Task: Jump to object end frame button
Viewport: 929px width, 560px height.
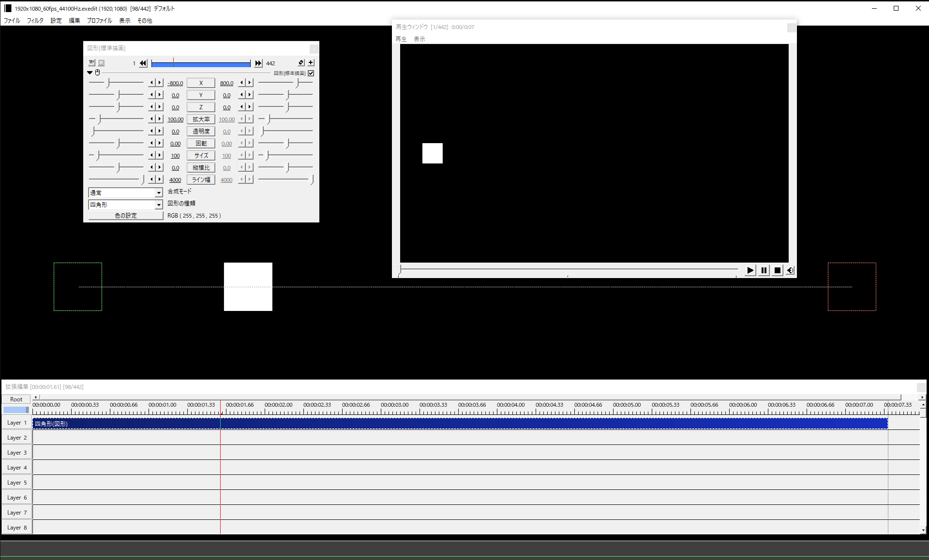Action: [x=258, y=63]
